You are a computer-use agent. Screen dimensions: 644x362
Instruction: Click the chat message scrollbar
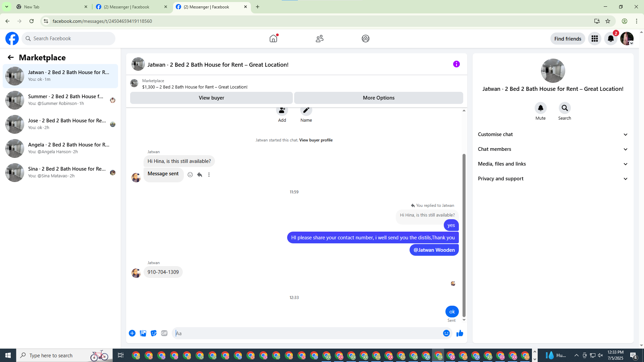tap(464, 235)
